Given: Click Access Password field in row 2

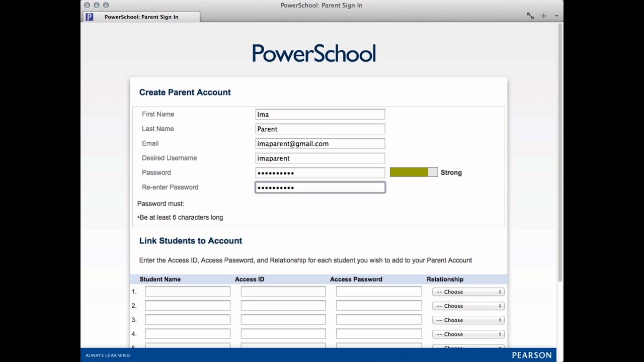Looking at the screenshot, I should 379,306.
